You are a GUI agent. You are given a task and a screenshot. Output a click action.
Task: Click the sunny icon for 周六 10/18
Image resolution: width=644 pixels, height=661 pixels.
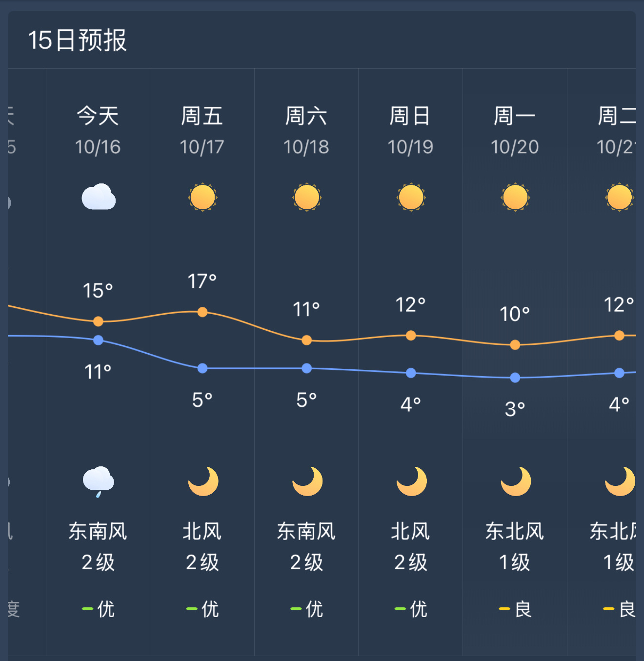click(307, 198)
